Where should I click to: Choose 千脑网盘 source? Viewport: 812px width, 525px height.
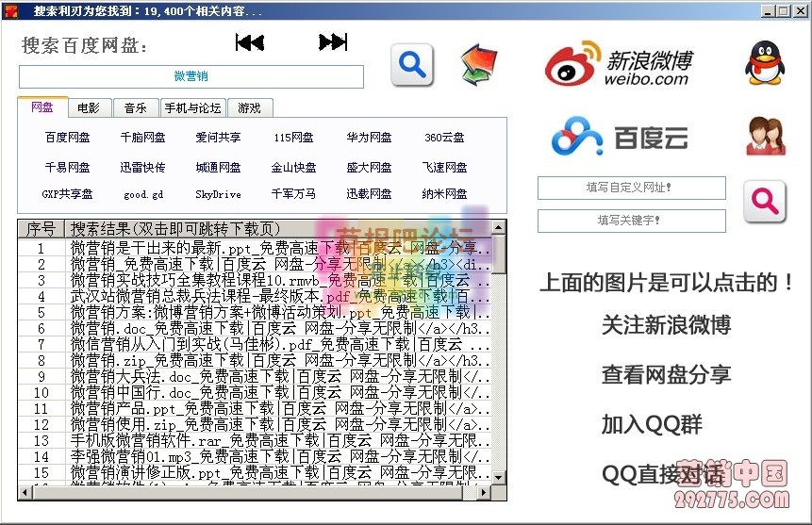click(143, 138)
